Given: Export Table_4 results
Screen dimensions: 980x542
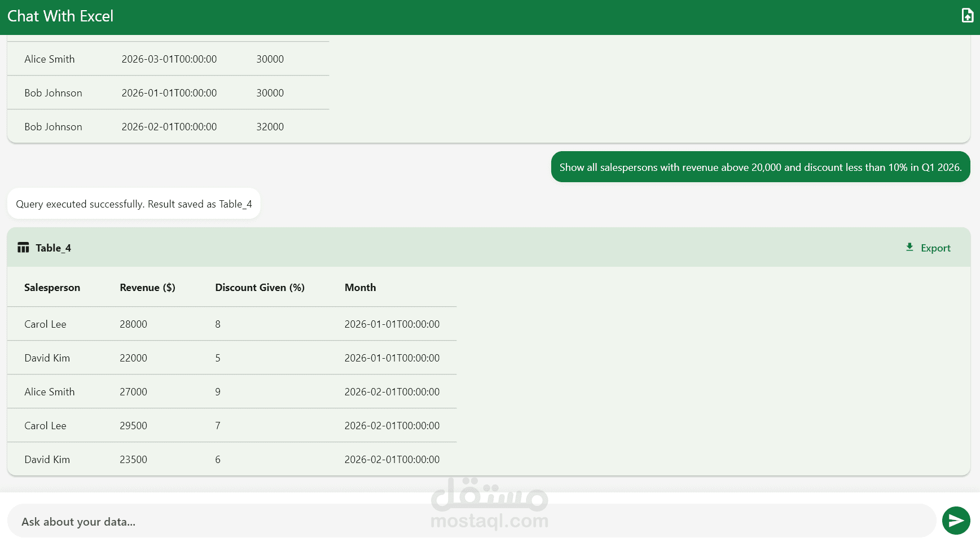Looking at the screenshot, I should pos(928,248).
